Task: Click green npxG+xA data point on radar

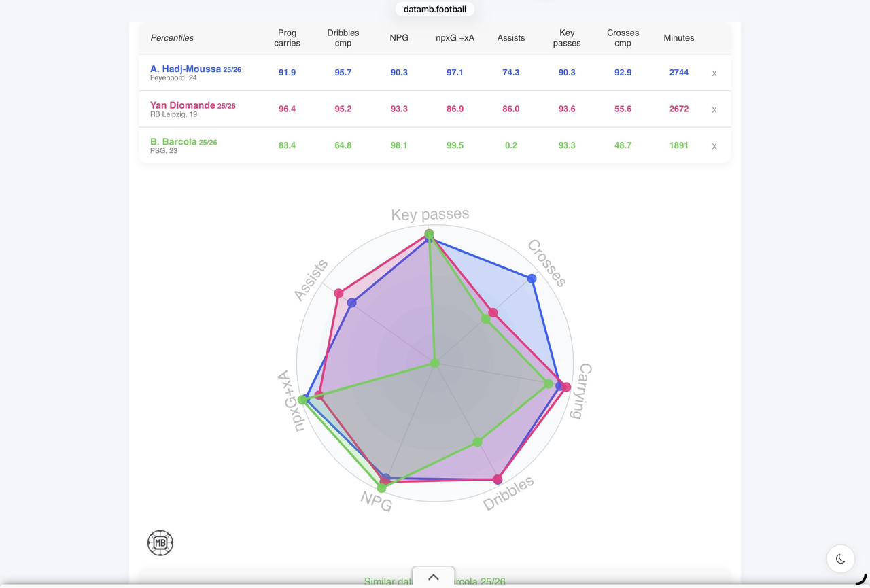Action: click(x=302, y=400)
